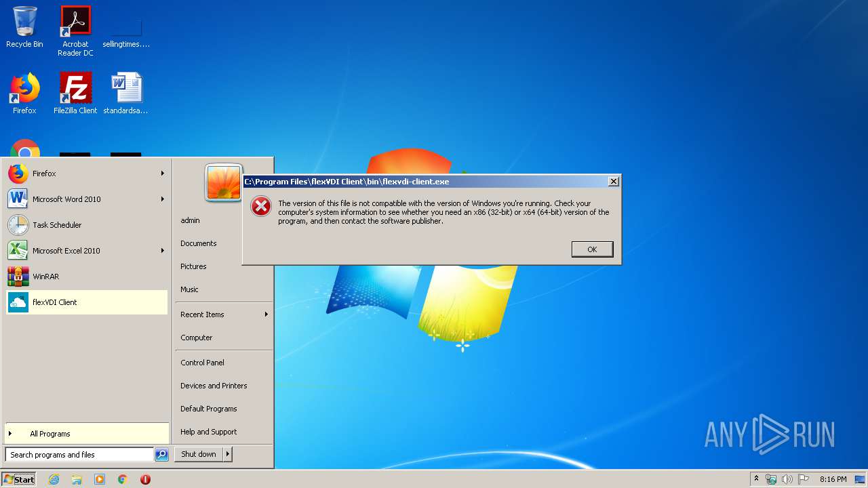Open Action Center flag icon
The width and height of the screenshot is (868, 488).
pyautogui.click(x=804, y=479)
